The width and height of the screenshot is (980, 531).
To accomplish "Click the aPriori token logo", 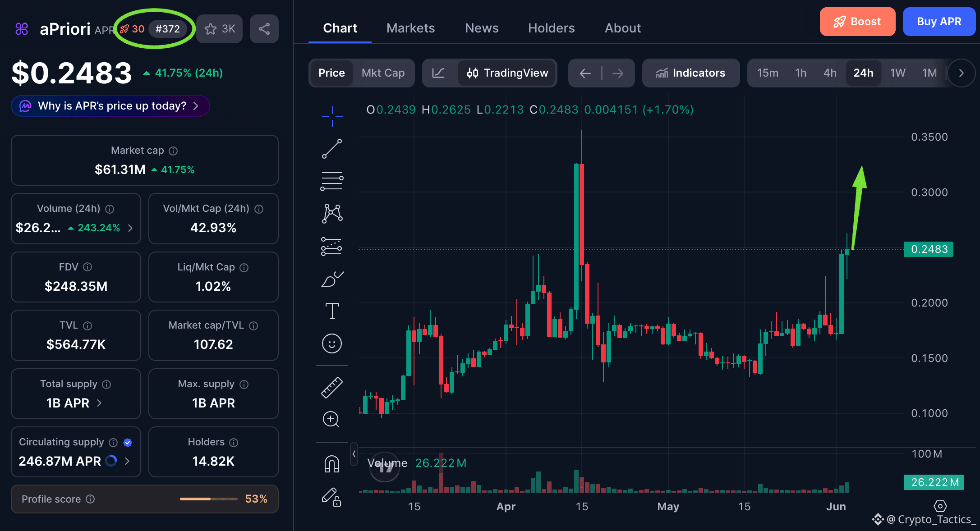I will (x=22, y=29).
